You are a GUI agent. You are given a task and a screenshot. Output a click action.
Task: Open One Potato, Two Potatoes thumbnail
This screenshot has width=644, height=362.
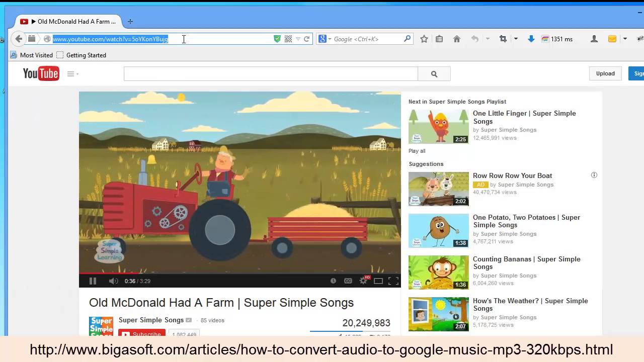click(439, 231)
